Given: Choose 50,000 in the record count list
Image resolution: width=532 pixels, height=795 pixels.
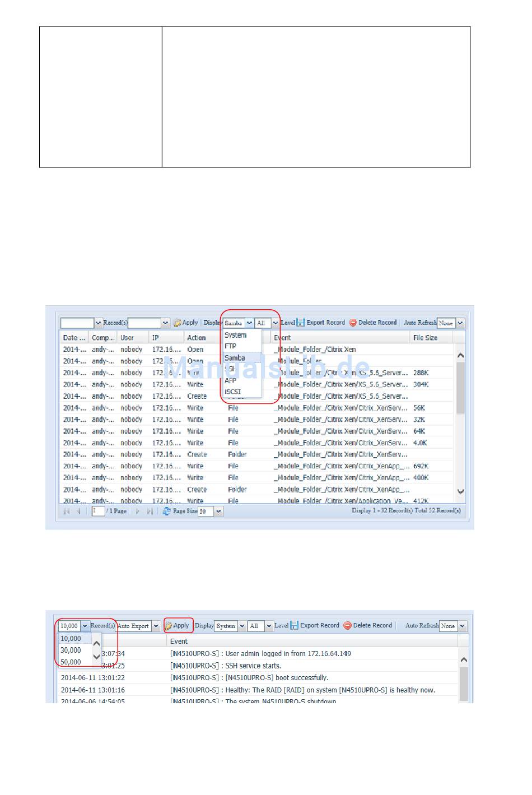Looking at the screenshot, I should 75,662.
